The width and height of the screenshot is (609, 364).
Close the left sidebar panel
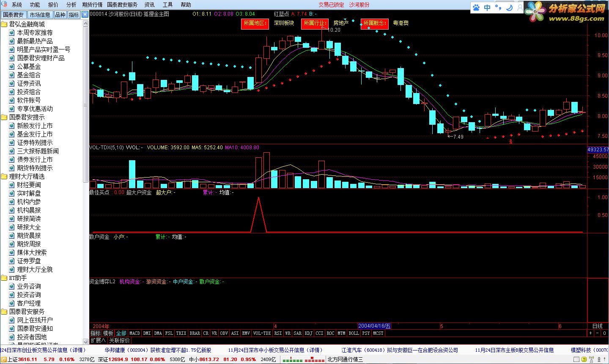click(85, 14)
